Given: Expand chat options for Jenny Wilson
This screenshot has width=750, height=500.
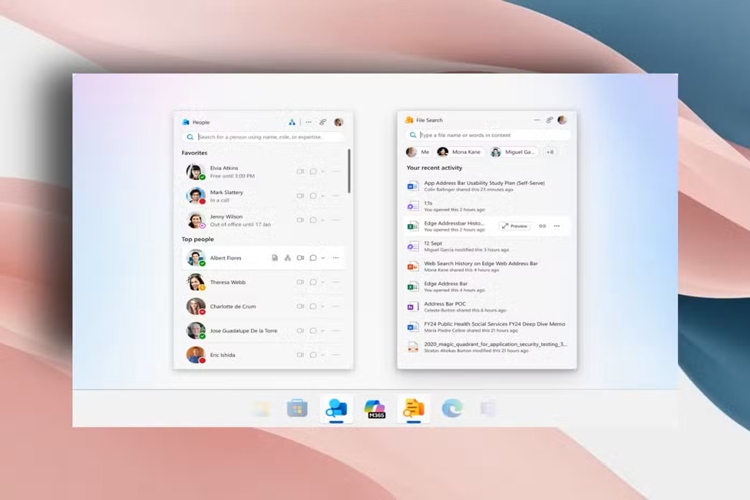Looking at the screenshot, I should click(x=323, y=220).
